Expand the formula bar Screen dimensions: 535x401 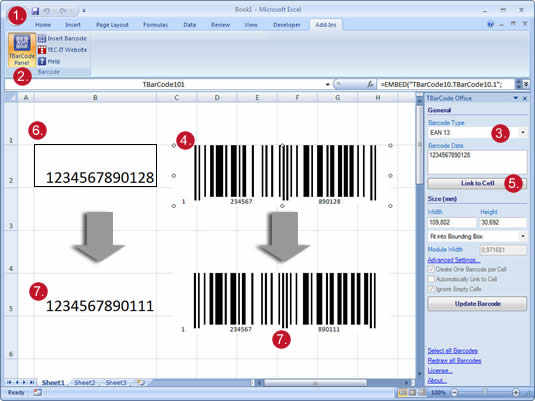tap(526, 84)
